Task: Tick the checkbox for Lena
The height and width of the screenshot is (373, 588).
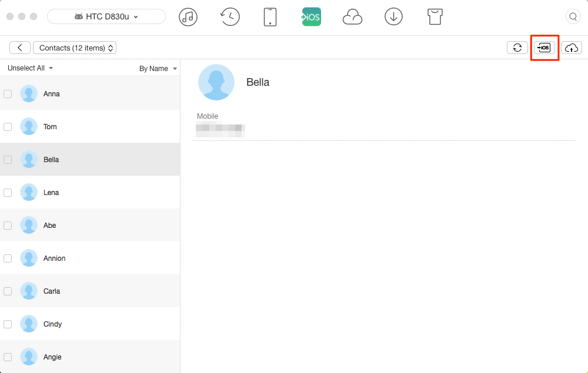Action: [8, 193]
